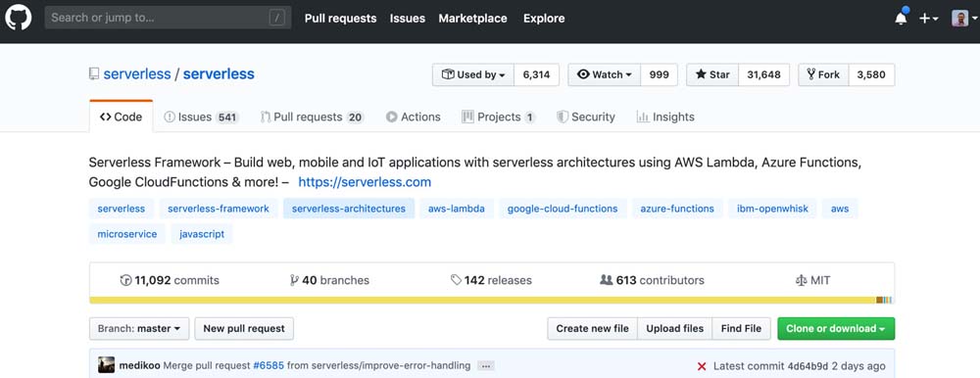Viewport: 980px width, 378px height.
Task: Switch to the Issues tab
Action: 201,117
